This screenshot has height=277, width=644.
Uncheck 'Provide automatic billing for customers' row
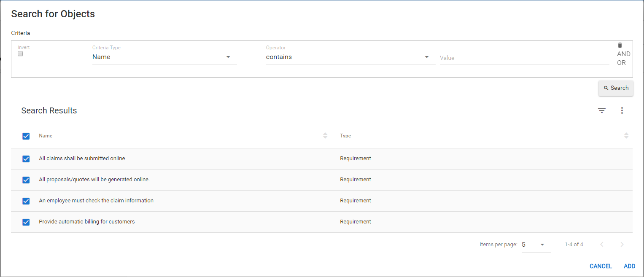pyautogui.click(x=26, y=222)
